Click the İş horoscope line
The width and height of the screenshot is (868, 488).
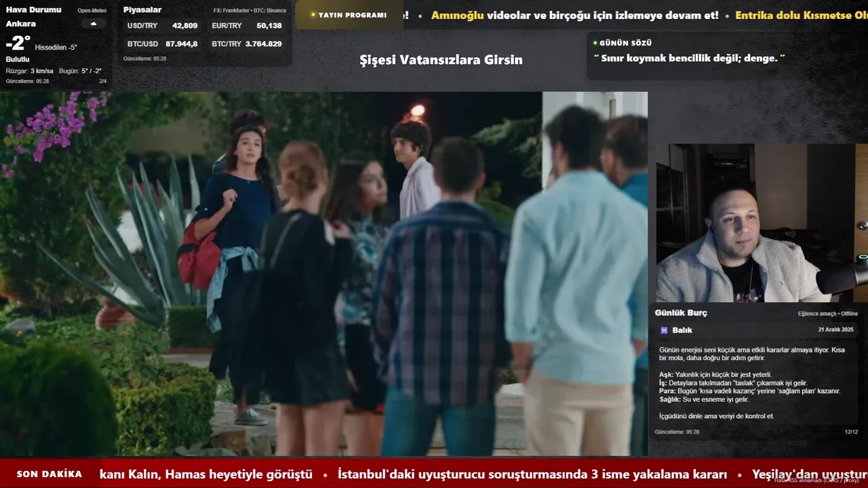[x=733, y=383]
